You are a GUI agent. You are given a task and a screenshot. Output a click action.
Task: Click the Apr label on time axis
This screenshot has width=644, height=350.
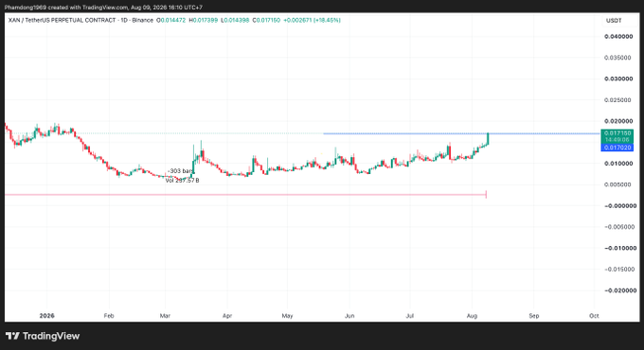[227, 316]
